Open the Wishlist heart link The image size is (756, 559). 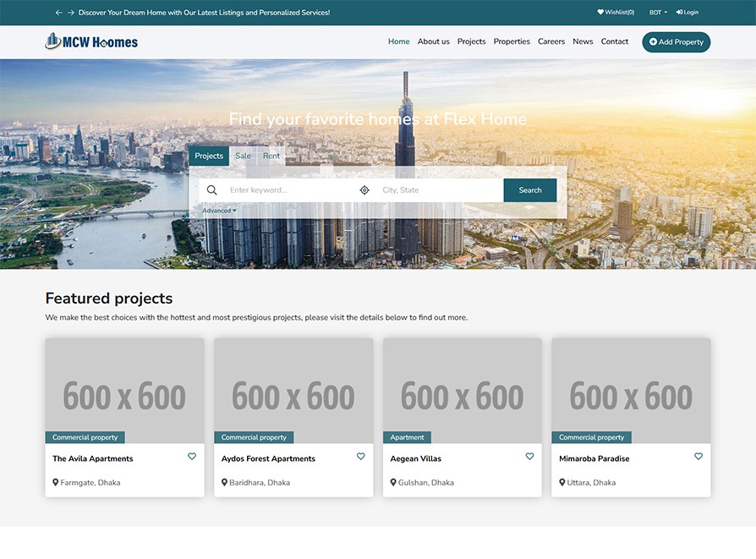pyautogui.click(x=616, y=13)
